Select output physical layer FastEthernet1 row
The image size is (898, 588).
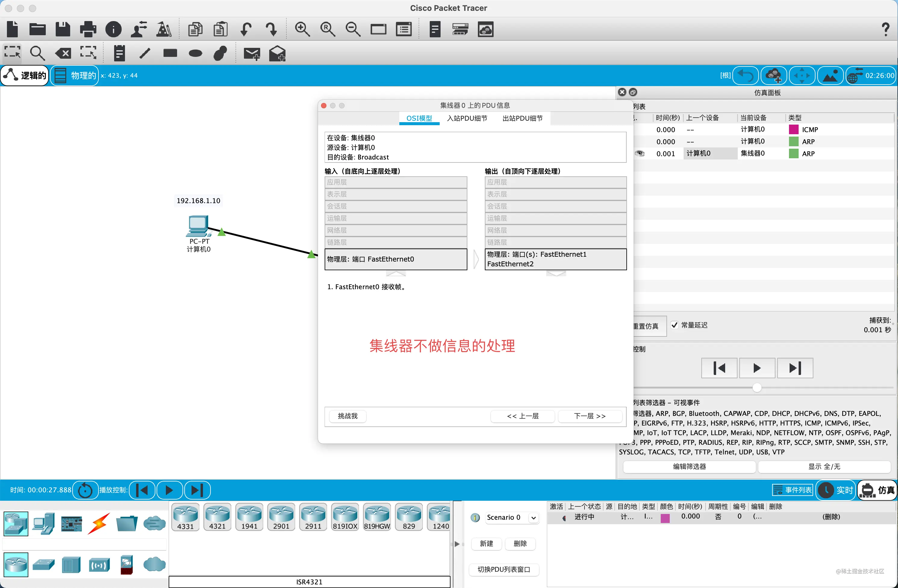pyautogui.click(x=555, y=259)
